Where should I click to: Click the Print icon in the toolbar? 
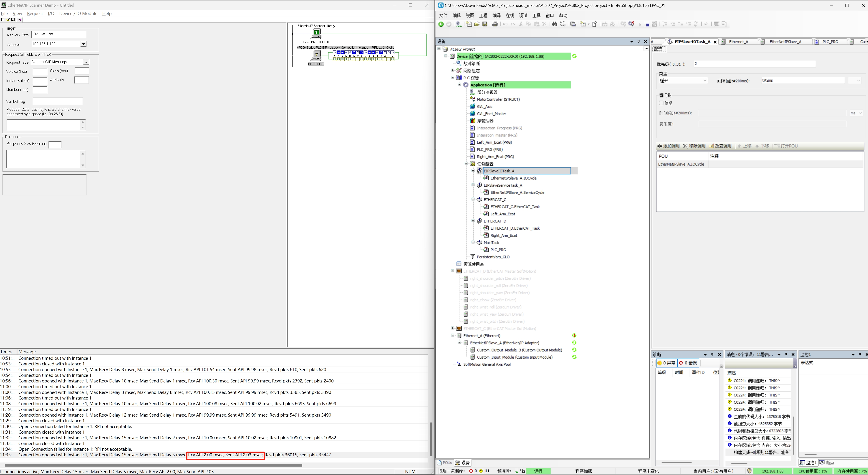coord(495,24)
